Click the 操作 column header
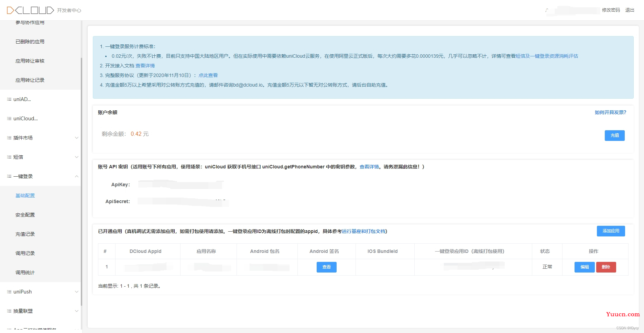 pyautogui.click(x=593, y=251)
